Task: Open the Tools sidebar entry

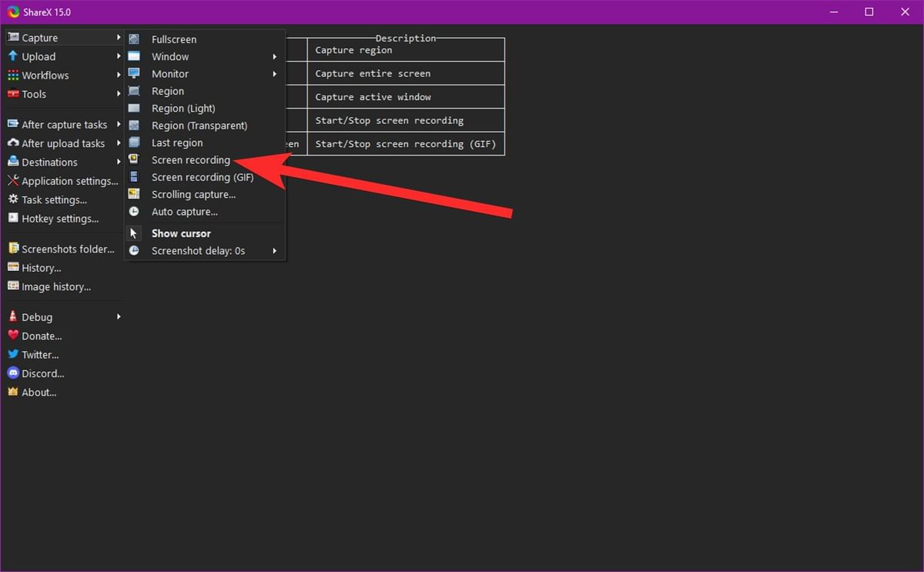Action: point(32,94)
